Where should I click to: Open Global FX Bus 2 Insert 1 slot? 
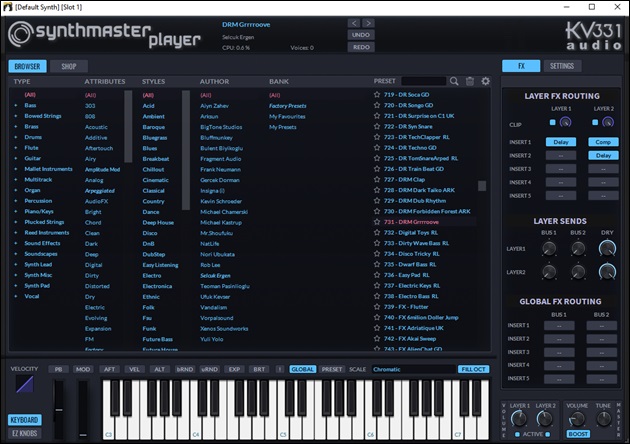click(x=601, y=326)
